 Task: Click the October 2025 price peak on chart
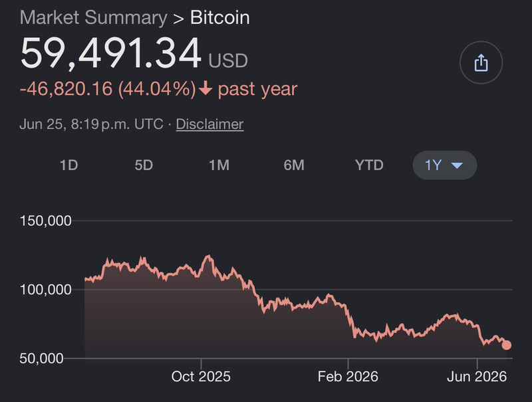click(208, 257)
